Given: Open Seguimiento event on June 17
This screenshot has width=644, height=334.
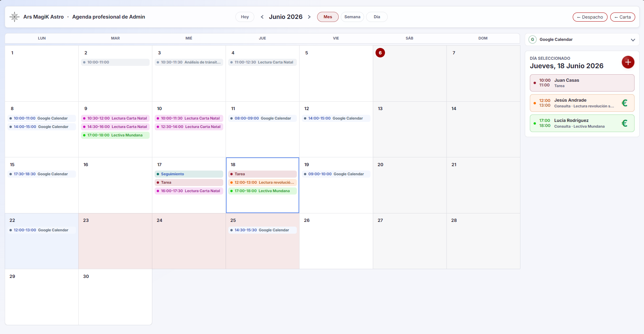Looking at the screenshot, I should coord(189,174).
